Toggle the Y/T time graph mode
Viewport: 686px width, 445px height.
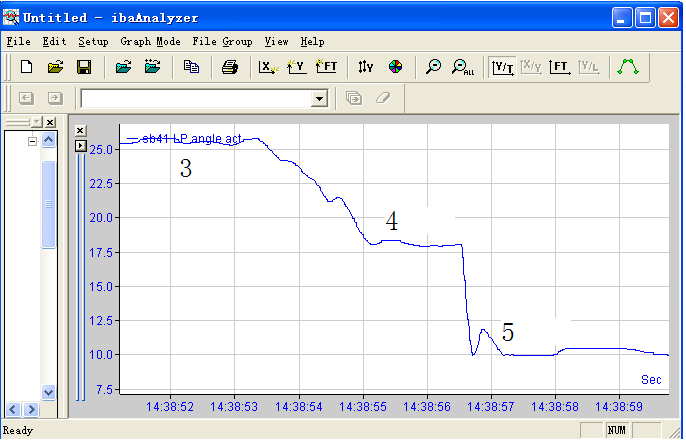(503, 67)
